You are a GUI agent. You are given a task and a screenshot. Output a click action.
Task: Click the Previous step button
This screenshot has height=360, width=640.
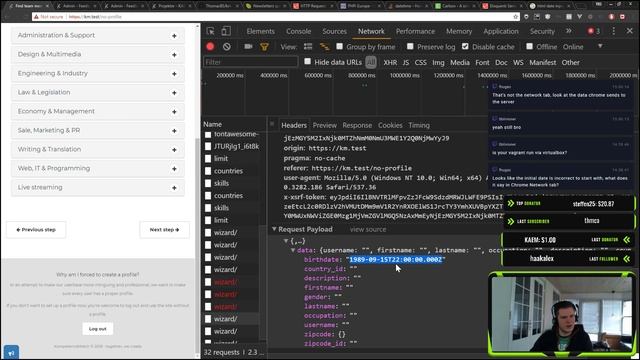(36, 230)
